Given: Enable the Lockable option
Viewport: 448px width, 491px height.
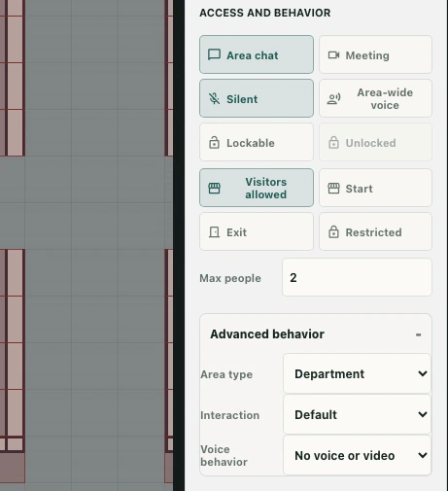Looking at the screenshot, I should click(x=257, y=142).
